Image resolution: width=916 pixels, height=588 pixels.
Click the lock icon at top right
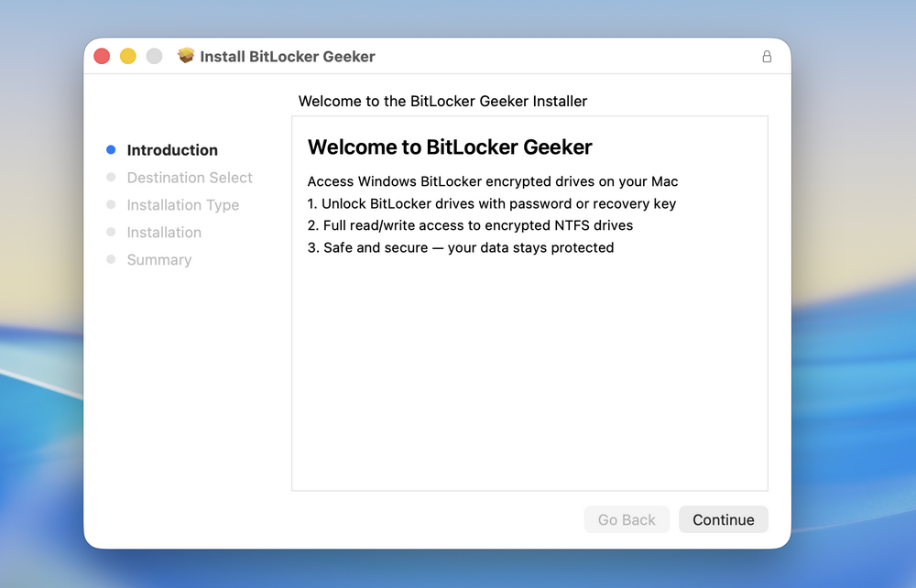click(767, 56)
